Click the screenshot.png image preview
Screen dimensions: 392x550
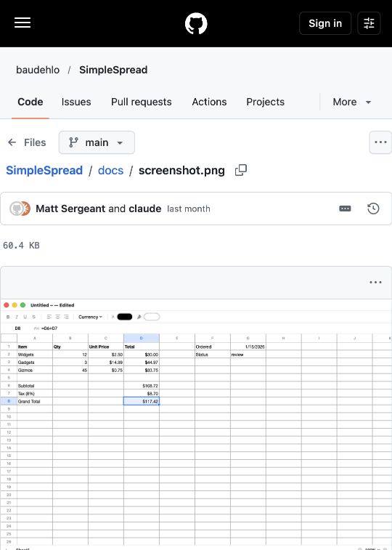(196, 424)
